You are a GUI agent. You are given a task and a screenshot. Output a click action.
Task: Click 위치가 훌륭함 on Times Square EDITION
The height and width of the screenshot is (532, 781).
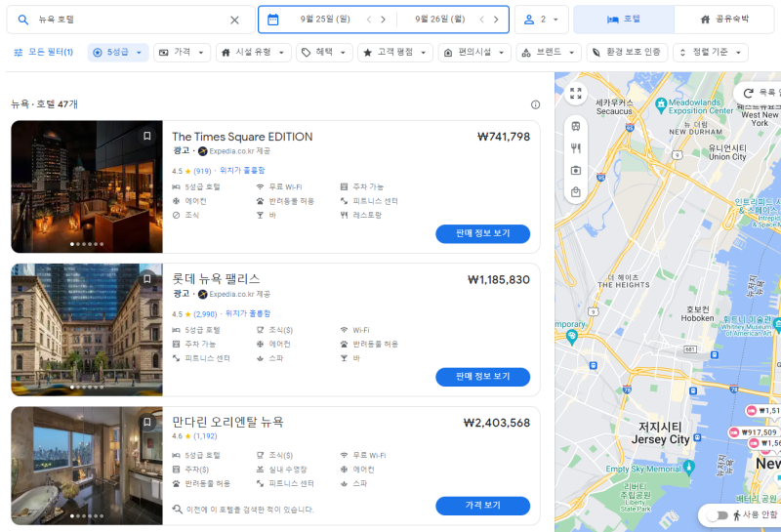point(242,171)
